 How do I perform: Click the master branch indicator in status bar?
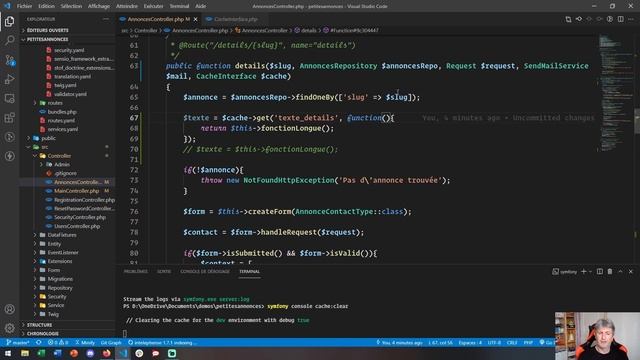pos(18,342)
